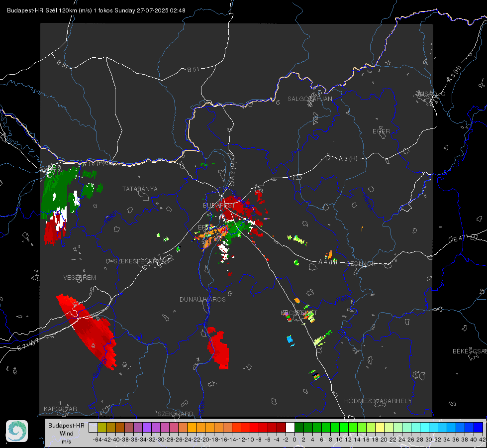Pick the pink swatch between -28 and -26
The image size is (487, 448).
point(174,427)
